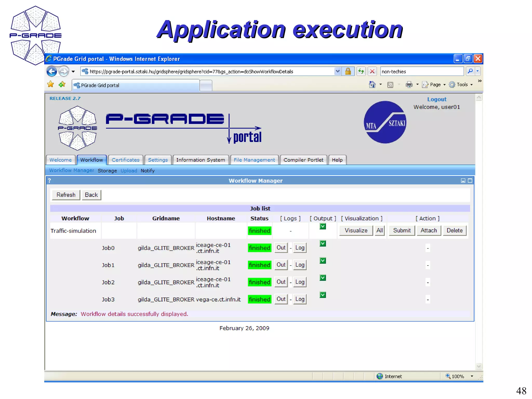Select the PGrade Grid portal browser tab
Image resolution: width=532 pixels, height=399 pixels.
(x=136, y=85)
